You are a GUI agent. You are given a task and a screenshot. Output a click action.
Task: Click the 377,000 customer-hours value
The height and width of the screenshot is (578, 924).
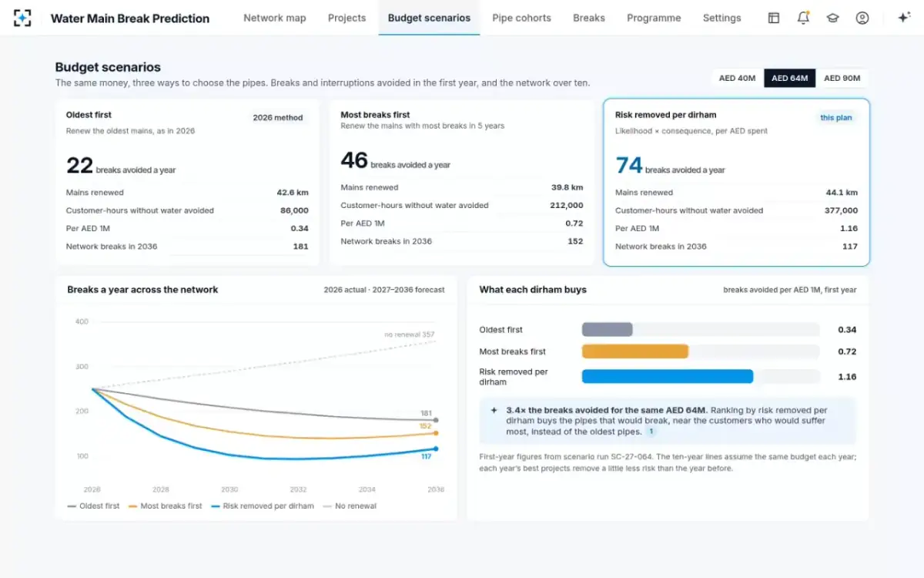coord(841,210)
